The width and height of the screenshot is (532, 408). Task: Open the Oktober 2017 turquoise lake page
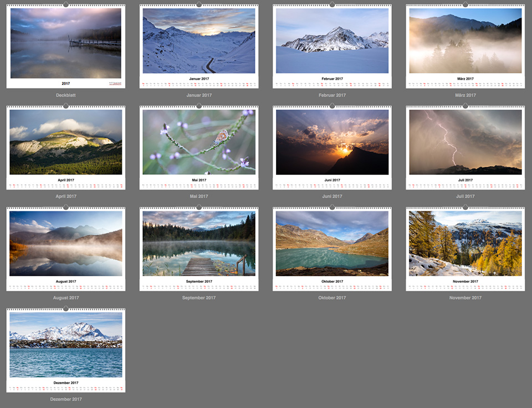332,244
